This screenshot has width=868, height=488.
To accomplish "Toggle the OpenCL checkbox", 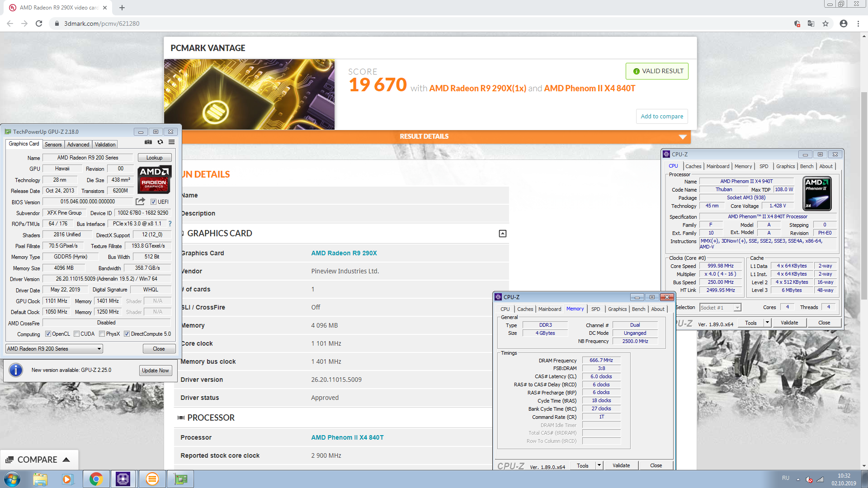I will tap(48, 334).
